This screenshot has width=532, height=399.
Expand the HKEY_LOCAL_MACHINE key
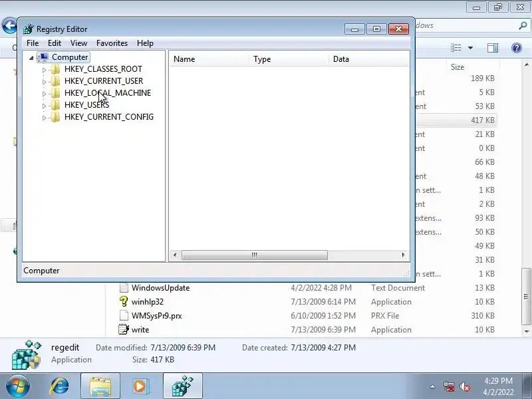(44, 94)
